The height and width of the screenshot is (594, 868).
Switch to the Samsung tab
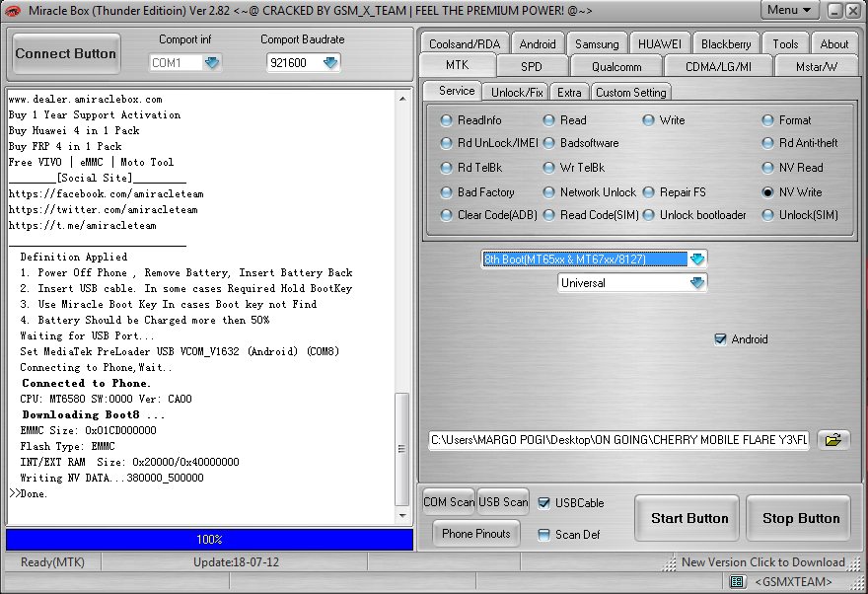pyautogui.click(x=597, y=43)
